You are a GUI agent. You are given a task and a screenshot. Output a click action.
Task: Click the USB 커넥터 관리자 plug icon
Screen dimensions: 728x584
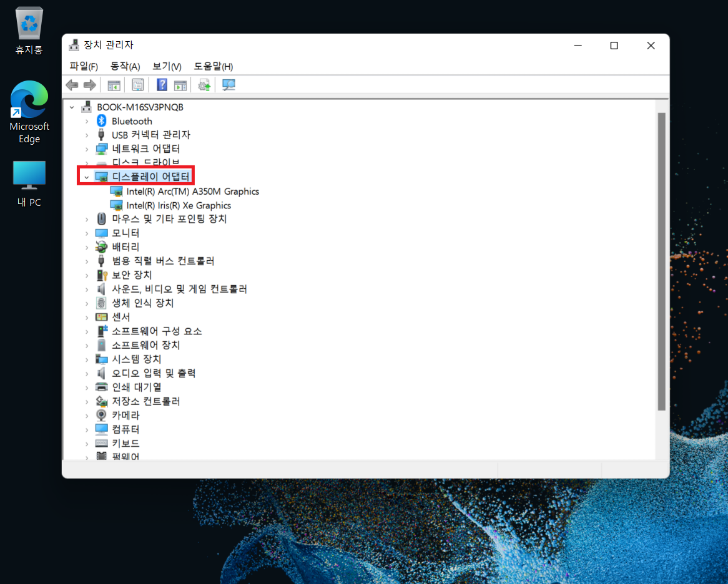click(x=101, y=135)
